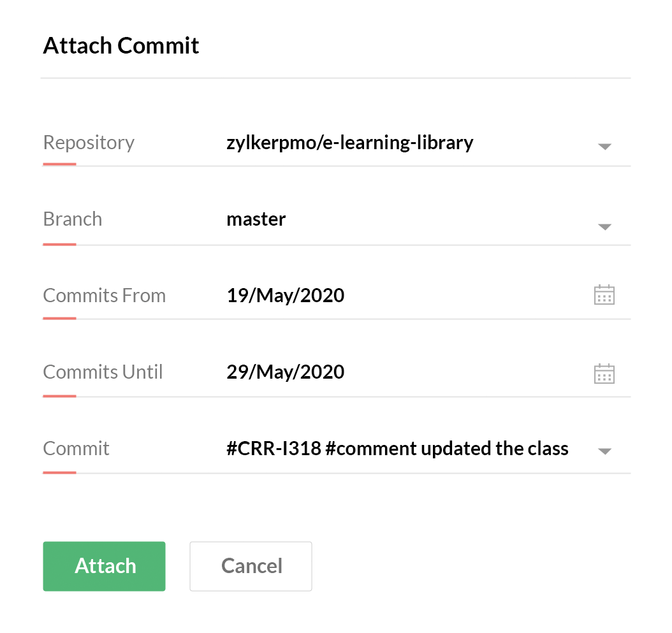
Task: Click the Attach Commit dialog title
Action: pos(121,46)
